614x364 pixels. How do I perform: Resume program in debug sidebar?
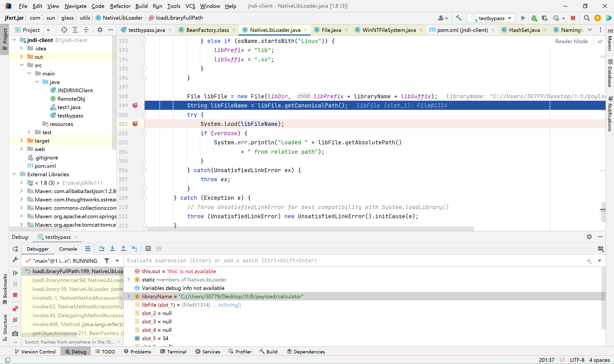tap(15, 273)
